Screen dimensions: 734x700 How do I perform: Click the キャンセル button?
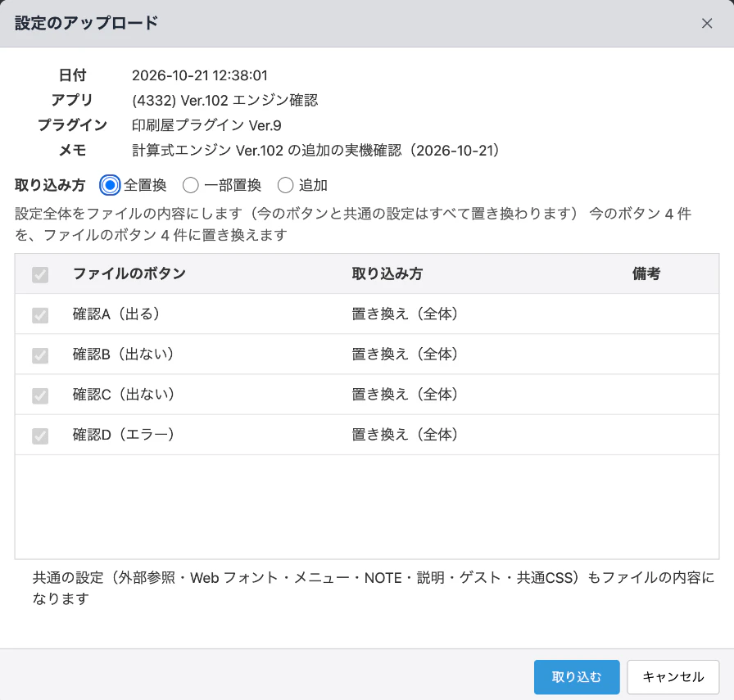coord(673,676)
